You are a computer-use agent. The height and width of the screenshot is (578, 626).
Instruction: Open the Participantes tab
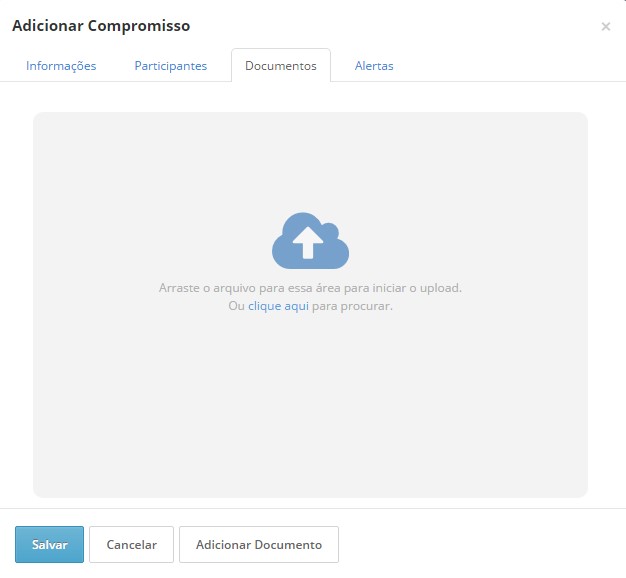tap(170, 66)
